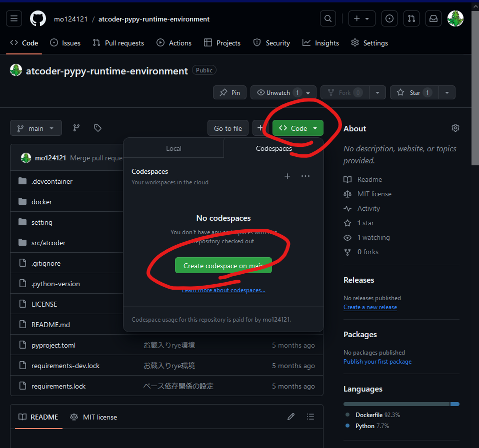Click Publish your first package link
Image resolution: width=479 pixels, height=448 pixels.
click(377, 361)
